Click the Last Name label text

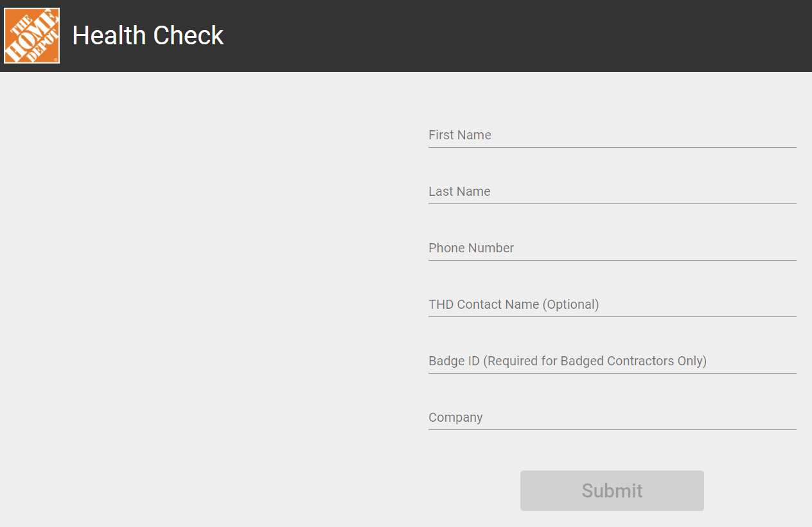click(x=459, y=191)
